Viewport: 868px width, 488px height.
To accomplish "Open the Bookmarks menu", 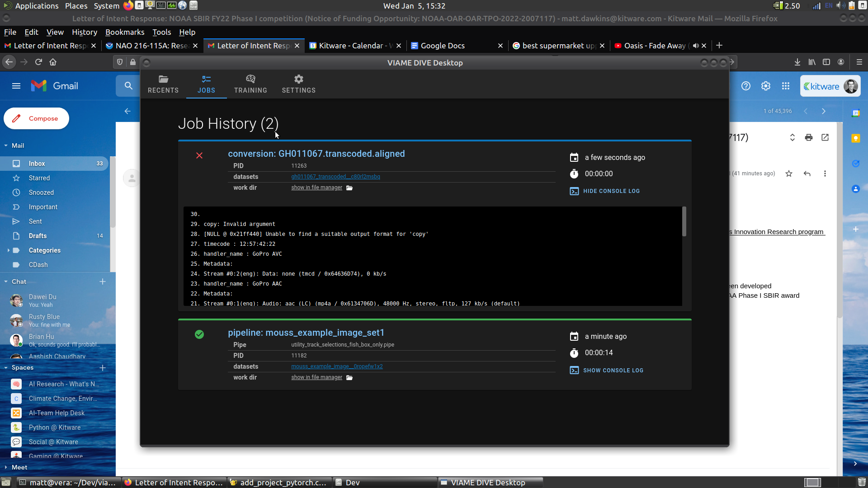I will pyautogui.click(x=125, y=32).
